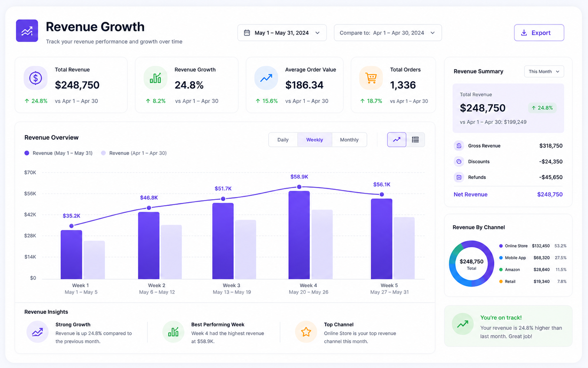Click the Week 3 axis label
This screenshot has height=368, width=588.
[x=232, y=285]
